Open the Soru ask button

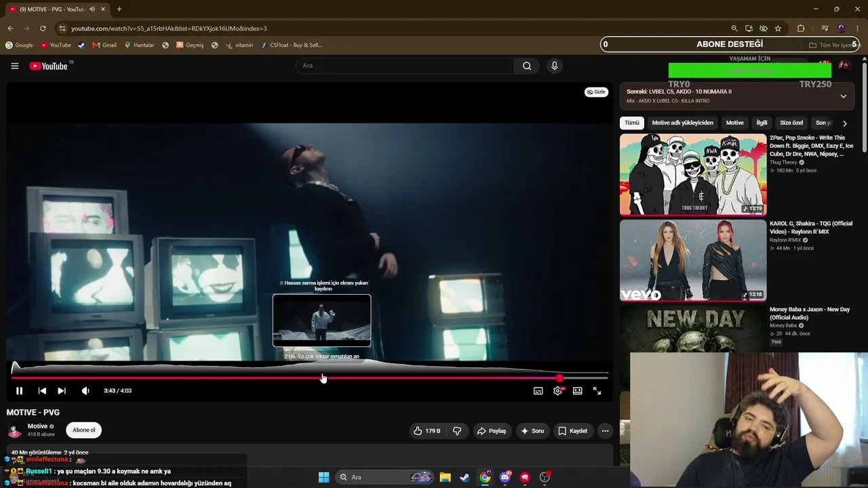click(532, 431)
